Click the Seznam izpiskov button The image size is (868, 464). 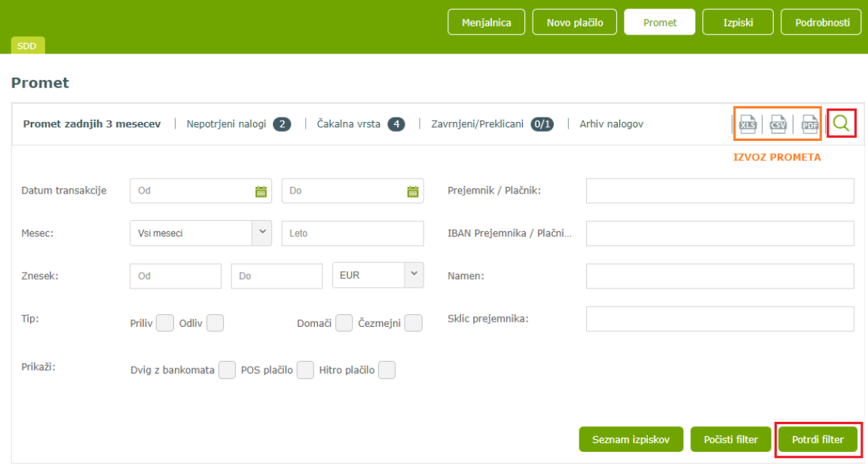[631, 440]
